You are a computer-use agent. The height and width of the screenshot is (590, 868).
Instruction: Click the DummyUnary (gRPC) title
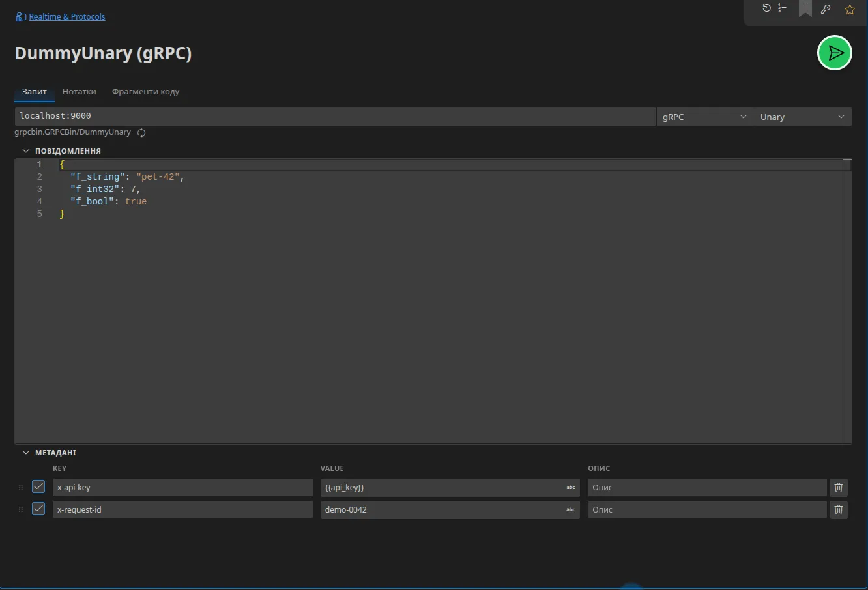coord(103,53)
